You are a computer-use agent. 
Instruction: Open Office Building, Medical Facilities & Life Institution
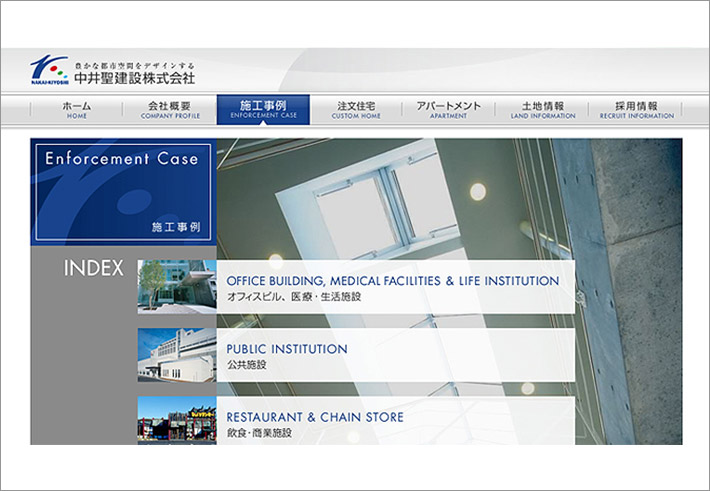392,281
